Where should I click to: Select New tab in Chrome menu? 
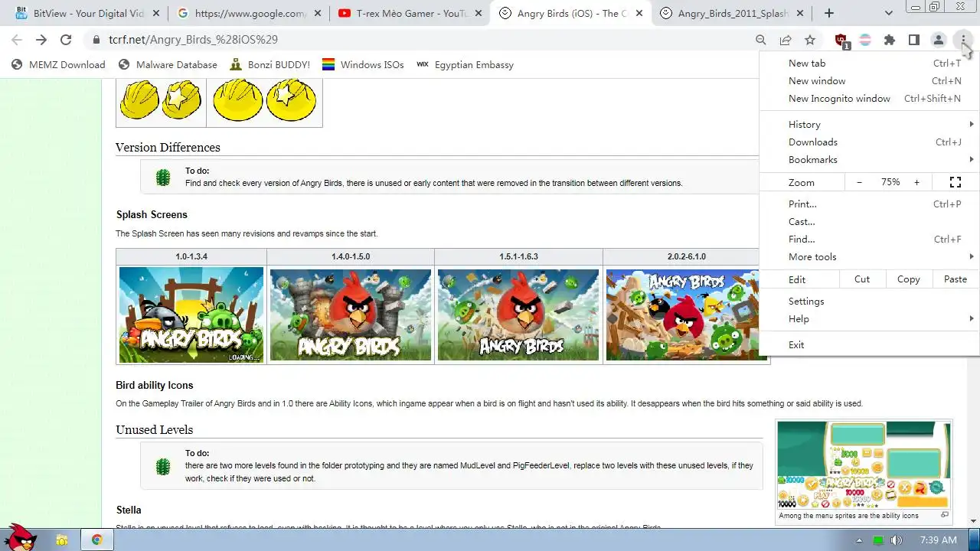pyautogui.click(x=869, y=64)
